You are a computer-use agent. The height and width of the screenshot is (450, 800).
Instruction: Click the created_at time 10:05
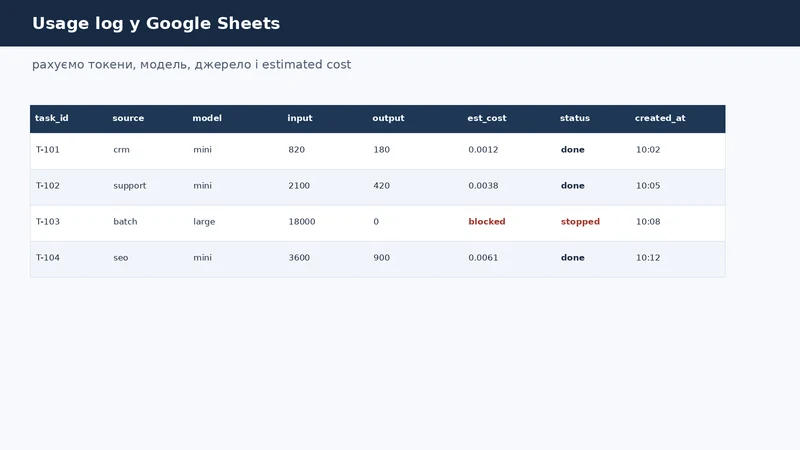tap(648, 186)
